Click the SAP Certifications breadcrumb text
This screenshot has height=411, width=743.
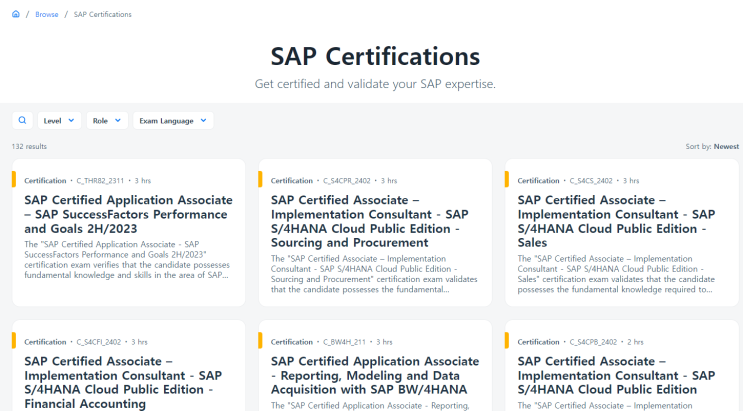[102, 15]
